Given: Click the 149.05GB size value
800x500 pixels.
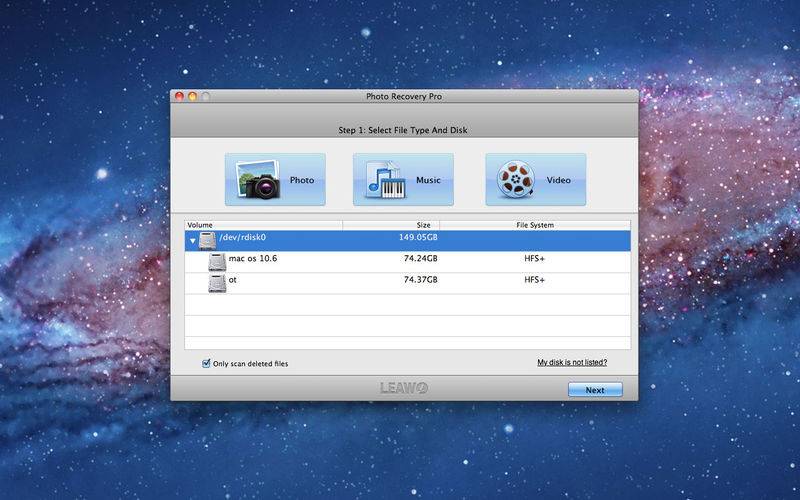Looking at the screenshot, I should coord(418,237).
